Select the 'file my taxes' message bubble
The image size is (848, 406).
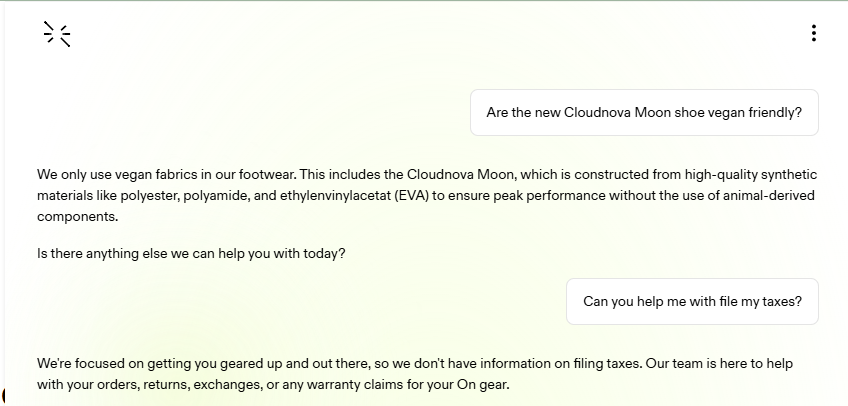tap(692, 302)
